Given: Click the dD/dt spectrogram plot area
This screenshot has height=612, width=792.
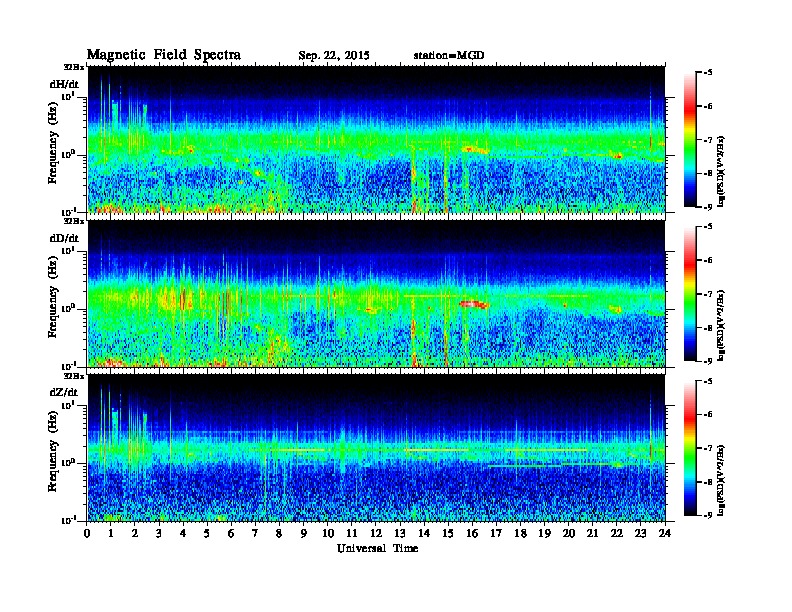Looking at the screenshot, I should coord(376,293).
